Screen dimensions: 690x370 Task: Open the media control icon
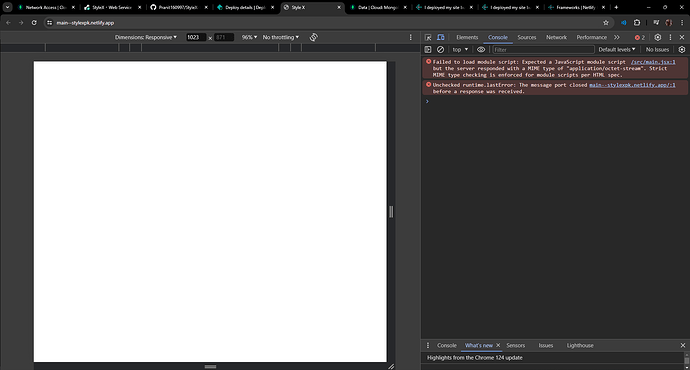(656, 23)
